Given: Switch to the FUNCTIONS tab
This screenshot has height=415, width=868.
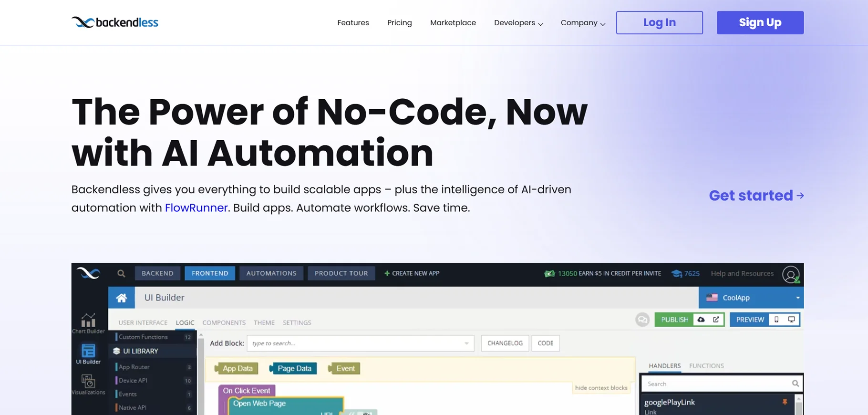Looking at the screenshot, I should tap(706, 366).
